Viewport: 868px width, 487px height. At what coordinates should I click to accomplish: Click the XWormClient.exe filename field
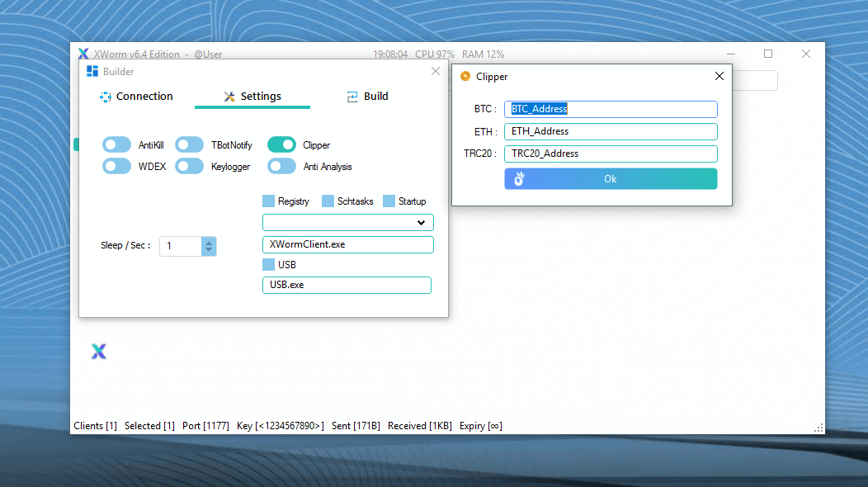[347, 245]
